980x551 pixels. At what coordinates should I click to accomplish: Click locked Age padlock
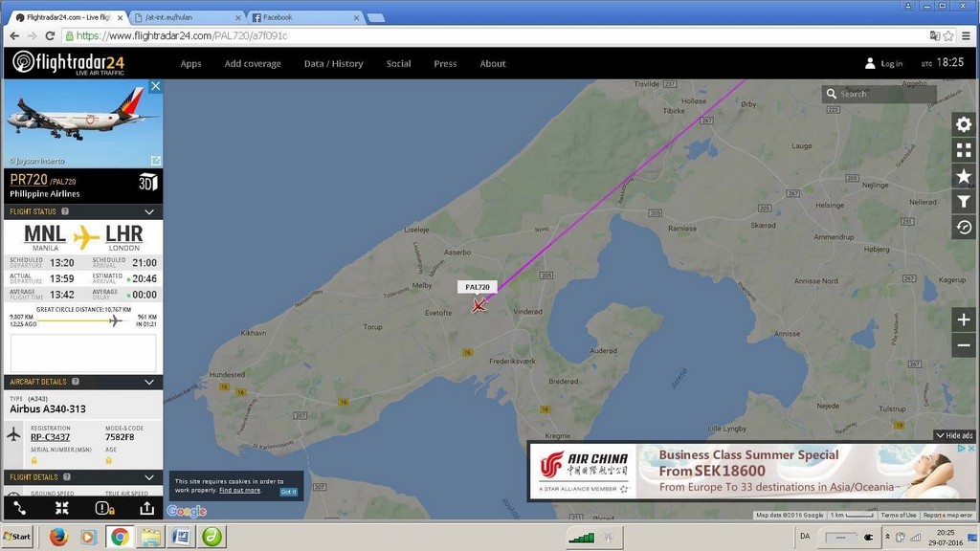point(109,460)
